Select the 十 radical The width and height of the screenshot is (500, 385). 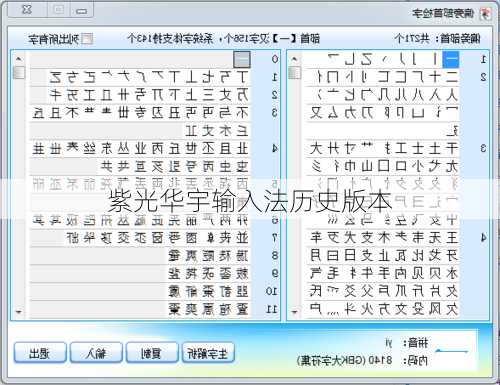[x=435, y=77]
